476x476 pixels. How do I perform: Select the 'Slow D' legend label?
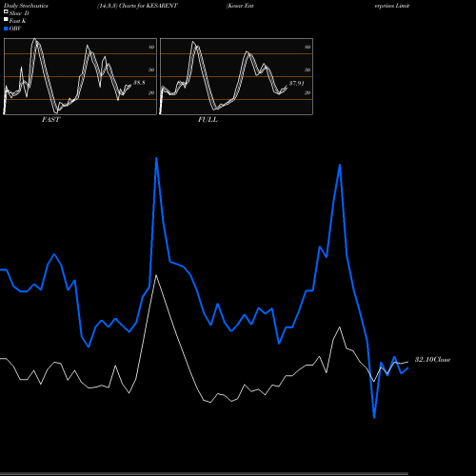[x=19, y=13]
